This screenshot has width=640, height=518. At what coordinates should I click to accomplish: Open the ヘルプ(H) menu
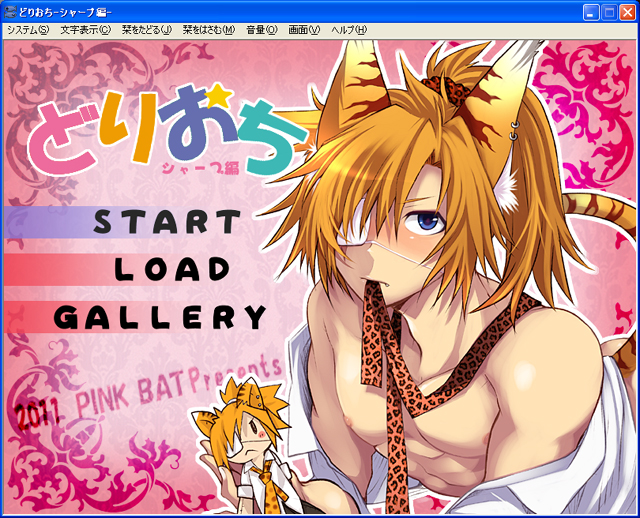pyautogui.click(x=349, y=30)
